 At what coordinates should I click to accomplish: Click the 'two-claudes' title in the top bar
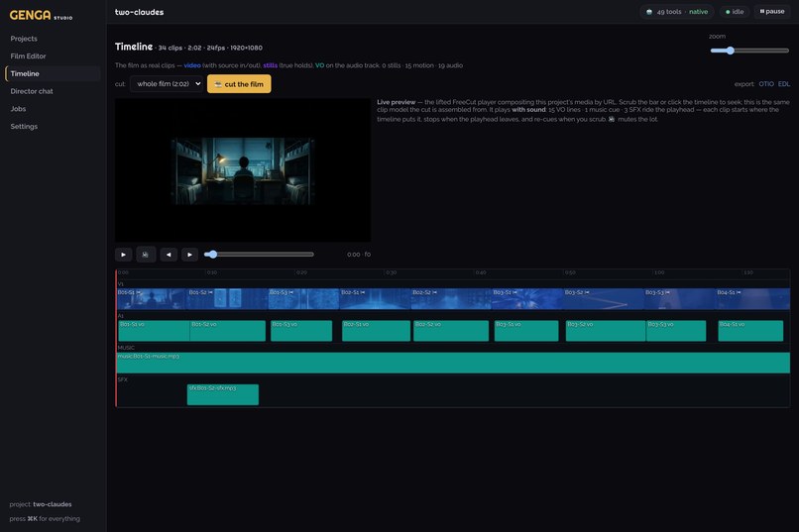(x=139, y=12)
